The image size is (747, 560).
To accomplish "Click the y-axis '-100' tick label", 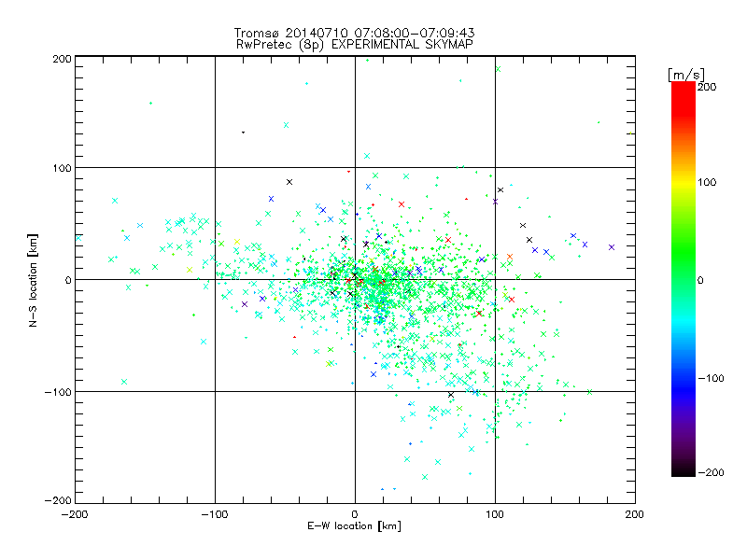I will click(x=58, y=392).
